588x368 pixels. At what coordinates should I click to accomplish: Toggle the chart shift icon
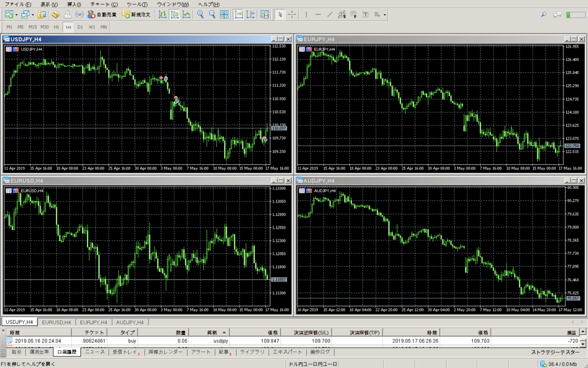(x=251, y=14)
